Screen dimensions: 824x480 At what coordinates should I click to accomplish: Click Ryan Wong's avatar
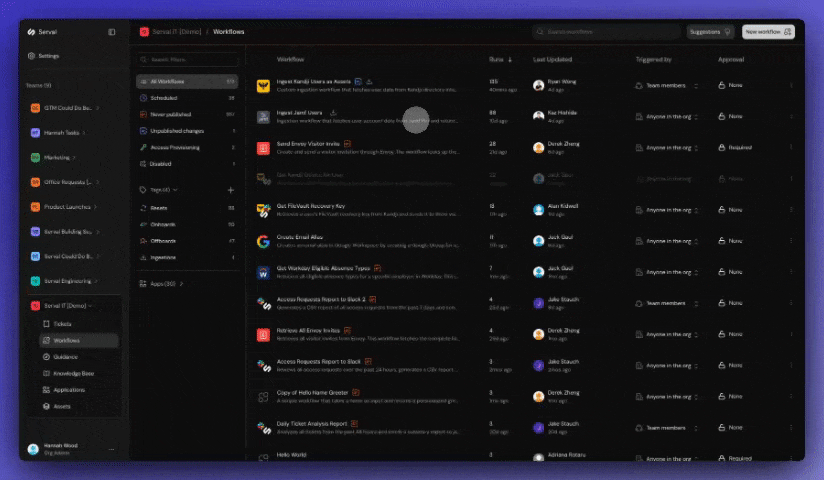point(538,85)
